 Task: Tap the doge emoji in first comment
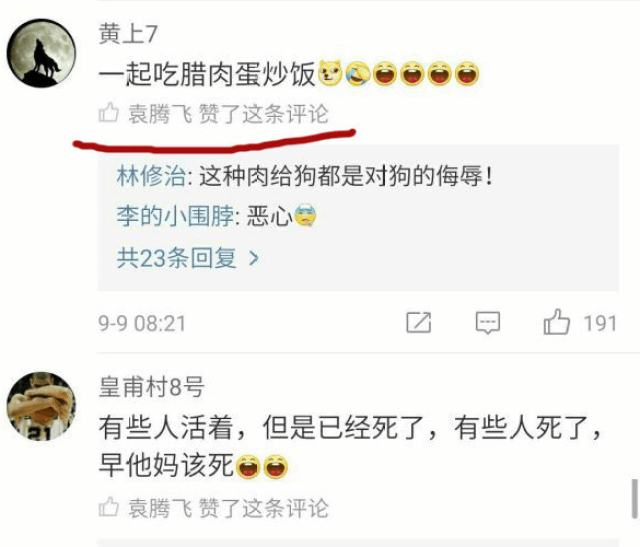pos(330,73)
